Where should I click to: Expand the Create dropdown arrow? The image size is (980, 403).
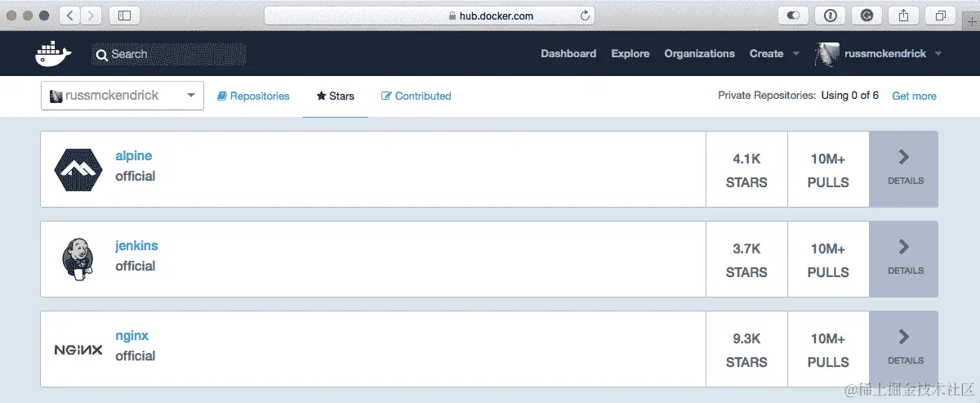[796, 54]
